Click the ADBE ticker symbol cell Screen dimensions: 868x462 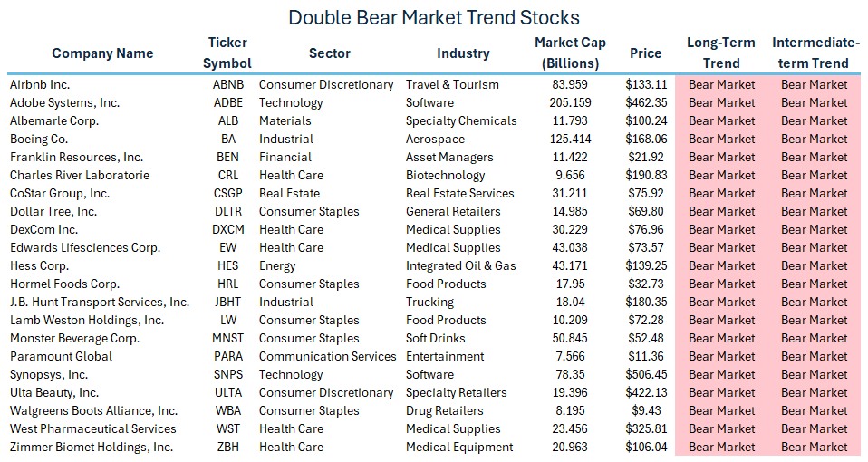point(227,102)
